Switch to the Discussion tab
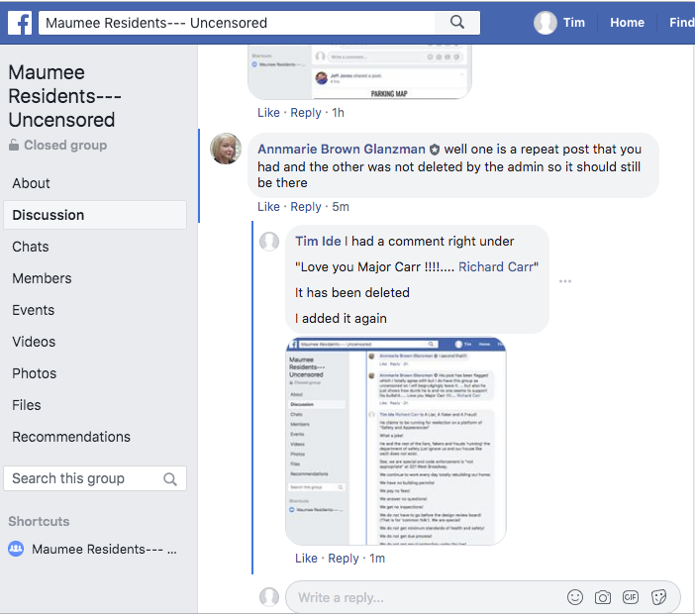695x616 pixels. (49, 215)
